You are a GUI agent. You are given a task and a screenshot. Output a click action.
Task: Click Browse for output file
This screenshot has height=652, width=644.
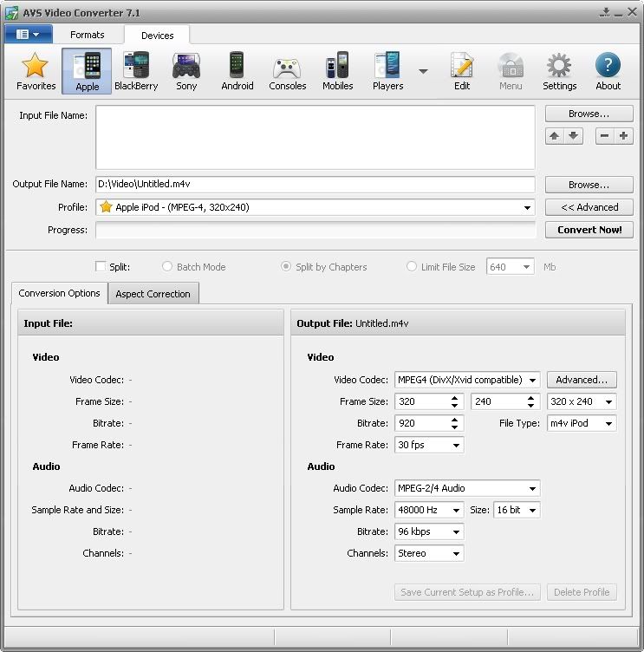pyautogui.click(x=589, y=184)
